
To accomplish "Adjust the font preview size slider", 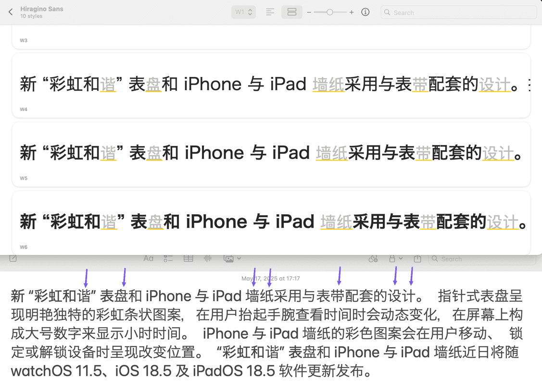I will [x=330, y=12].
